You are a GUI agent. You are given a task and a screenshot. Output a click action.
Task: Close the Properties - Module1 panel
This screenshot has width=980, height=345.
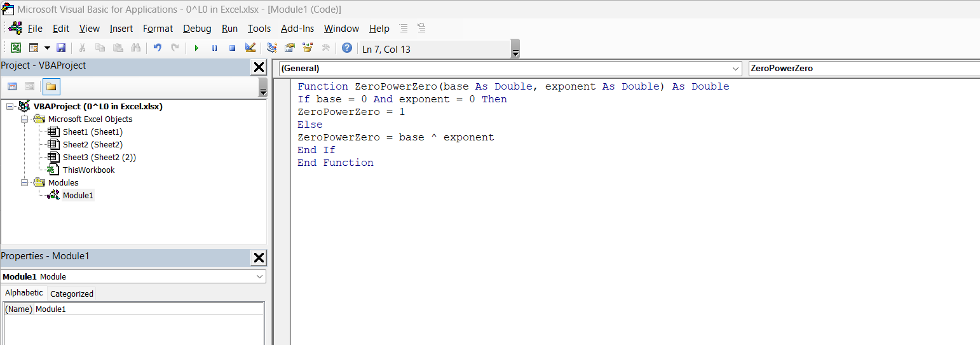click(259, 257)
